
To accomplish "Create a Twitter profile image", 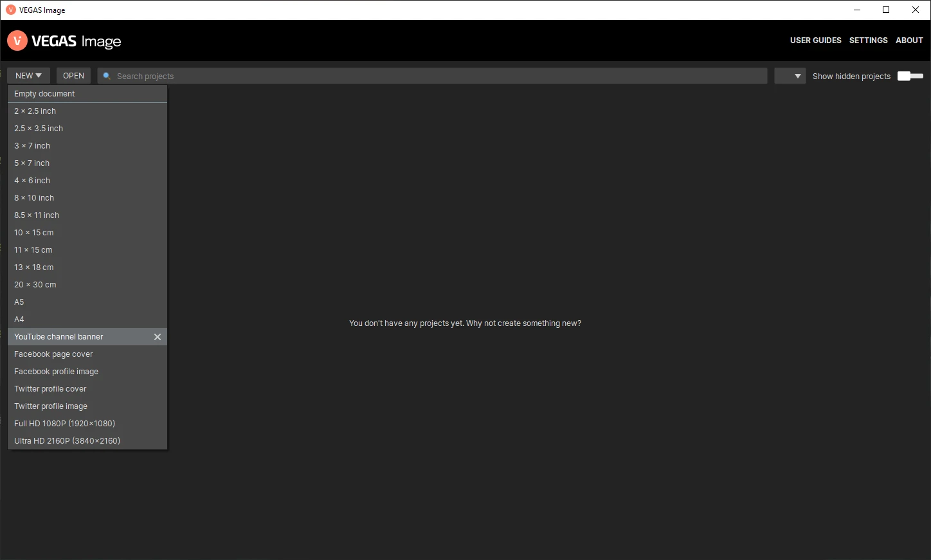I will click(x=87, y=406).
